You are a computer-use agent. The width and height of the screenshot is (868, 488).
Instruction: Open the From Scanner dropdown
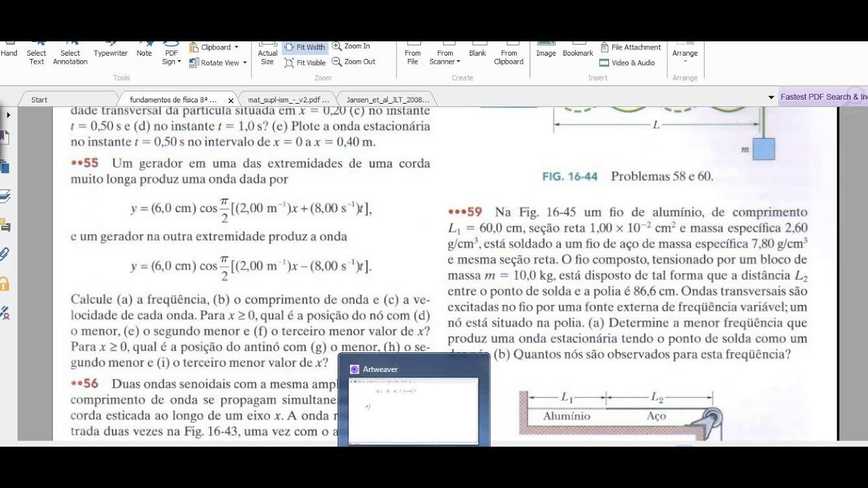click(445, 53)
